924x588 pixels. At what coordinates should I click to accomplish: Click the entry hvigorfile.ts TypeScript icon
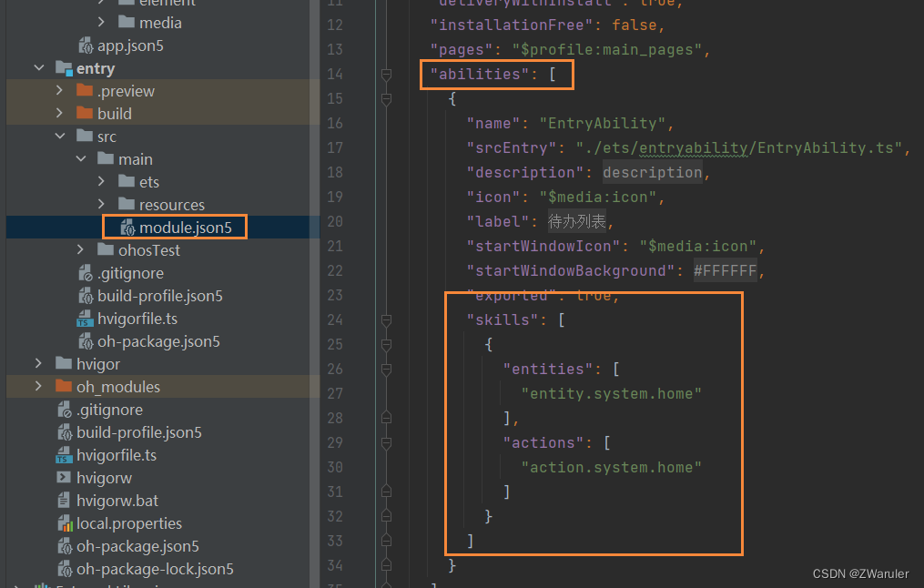pyautogui.click(x=85, y=319)
